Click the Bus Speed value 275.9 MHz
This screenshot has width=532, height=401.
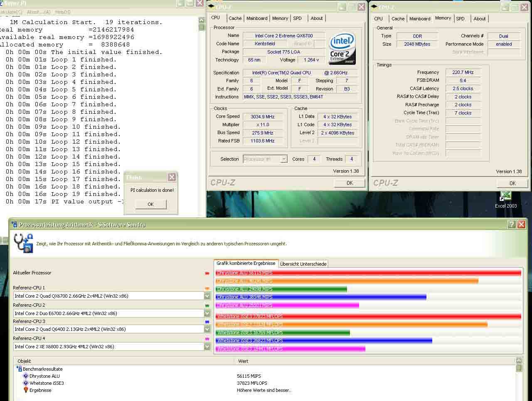[x=263, y=133]
